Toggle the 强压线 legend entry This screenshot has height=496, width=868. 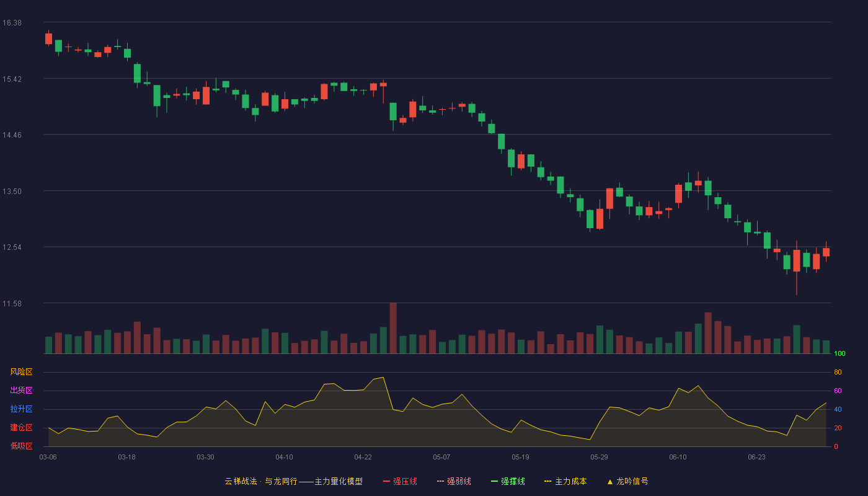coord(400,481)
